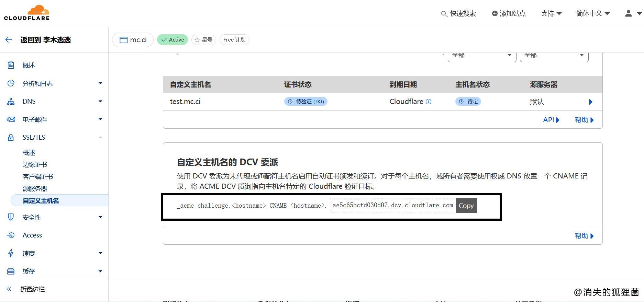Click the 概述 clipboard icon in sidebar
644x302 pixels.
11,65
